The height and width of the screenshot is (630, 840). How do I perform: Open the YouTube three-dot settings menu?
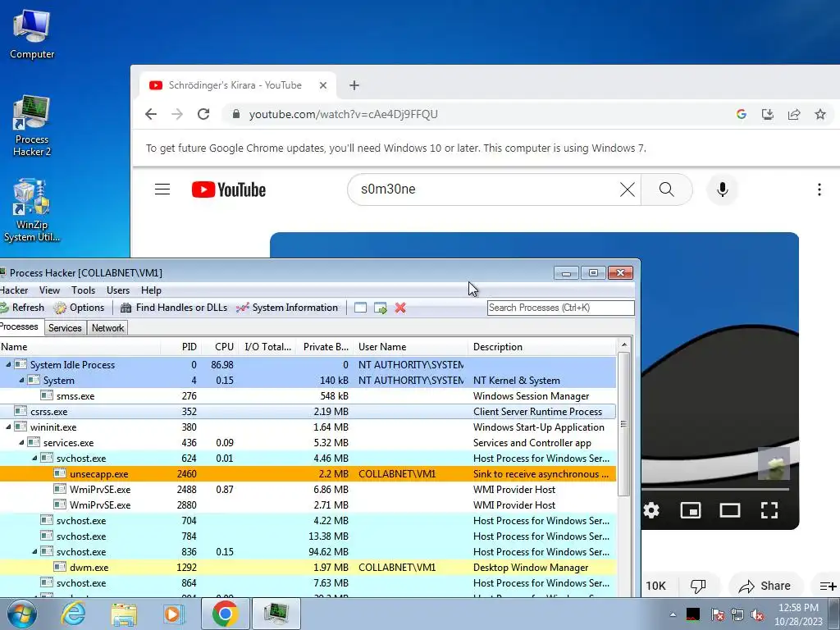[x=819, y=189]
